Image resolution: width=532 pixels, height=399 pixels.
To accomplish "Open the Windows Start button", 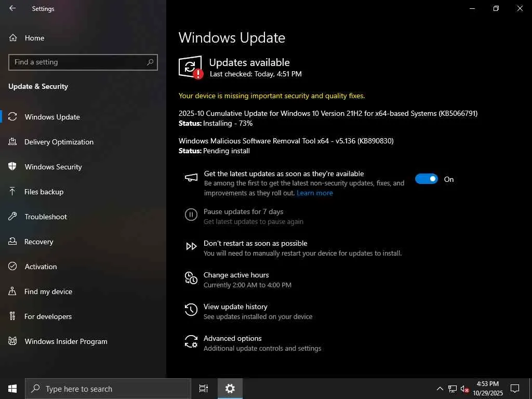I will pyautogui.click(x=12, y=389).
